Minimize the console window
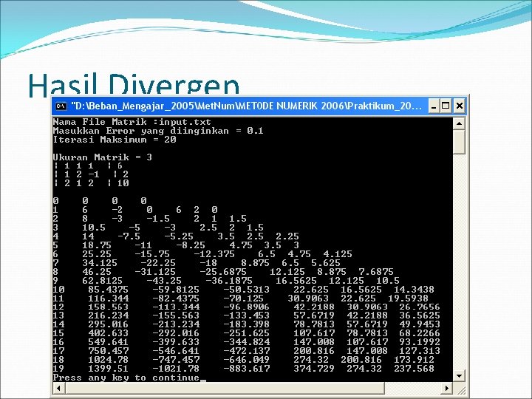 coord(433,106)
